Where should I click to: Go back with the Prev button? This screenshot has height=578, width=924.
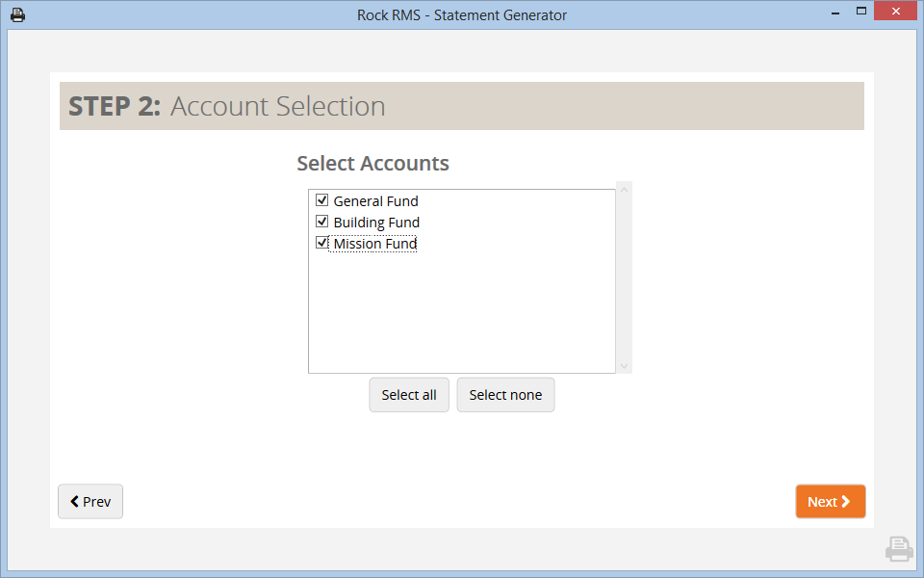(90, 502)
